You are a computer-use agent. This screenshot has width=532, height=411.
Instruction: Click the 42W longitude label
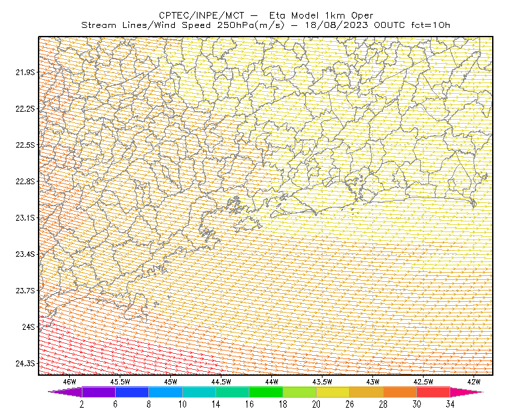[473, 382]
